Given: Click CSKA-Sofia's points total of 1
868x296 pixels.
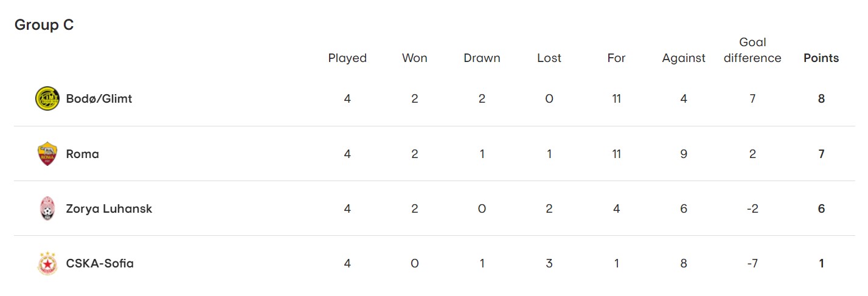Looking at the screenshot, I should [821, 263].
